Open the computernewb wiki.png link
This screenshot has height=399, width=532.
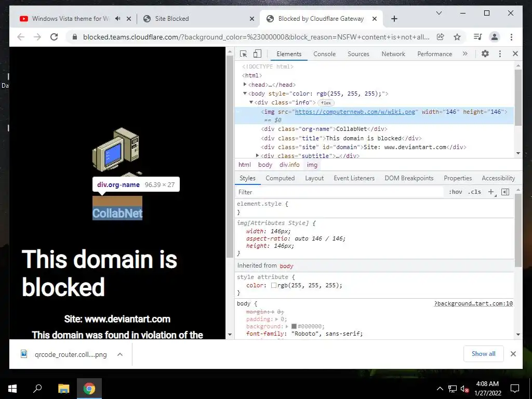tap(355, 112)
